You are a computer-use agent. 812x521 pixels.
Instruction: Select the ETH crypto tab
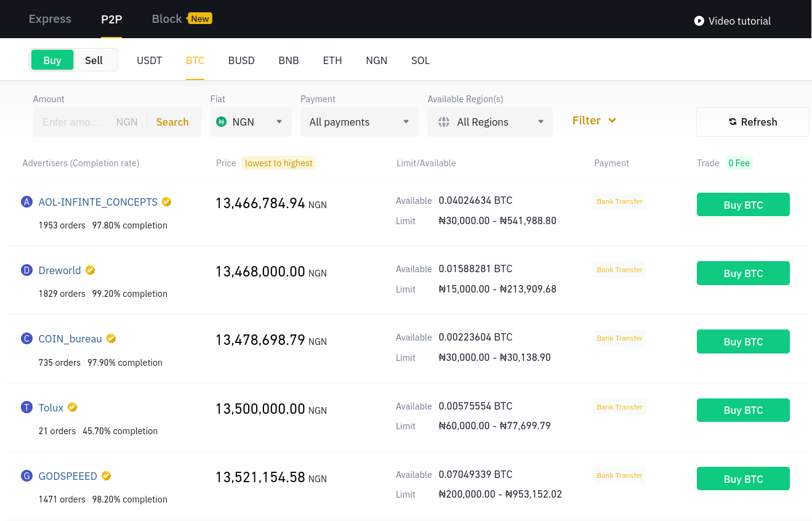pos(332,60)
